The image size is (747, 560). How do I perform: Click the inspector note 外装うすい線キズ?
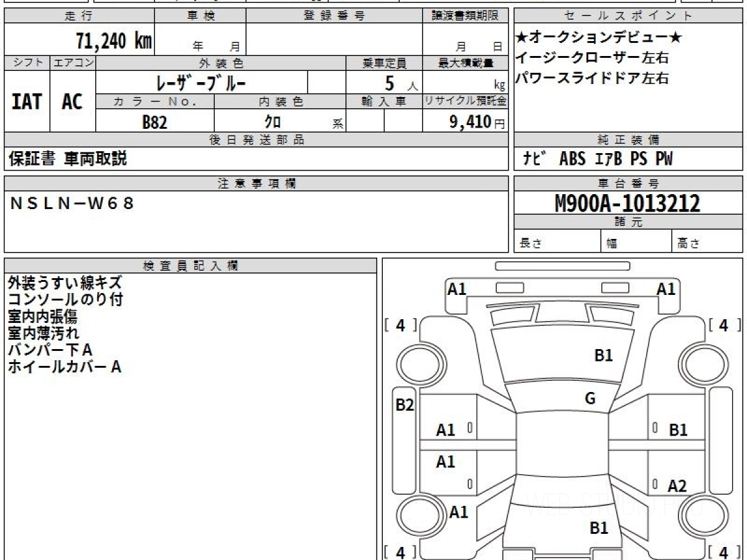click(65, 283)
